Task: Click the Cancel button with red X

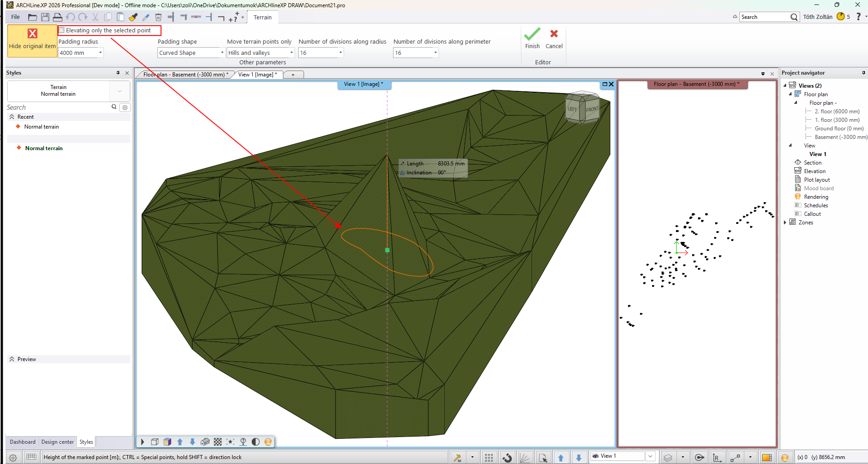Action: click(x=554, y=39)
